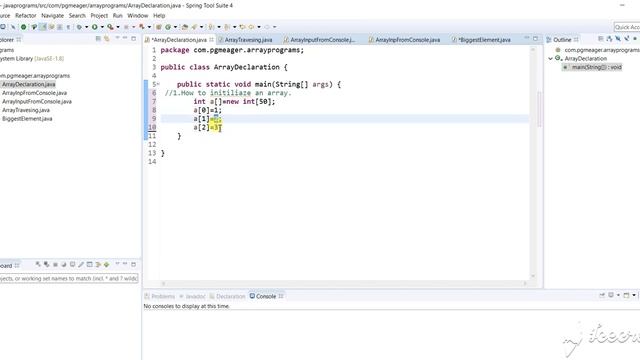Collapse ArrayDeclaration node in Outline
The height and width of the screenshot is (360, 640).
550,58
